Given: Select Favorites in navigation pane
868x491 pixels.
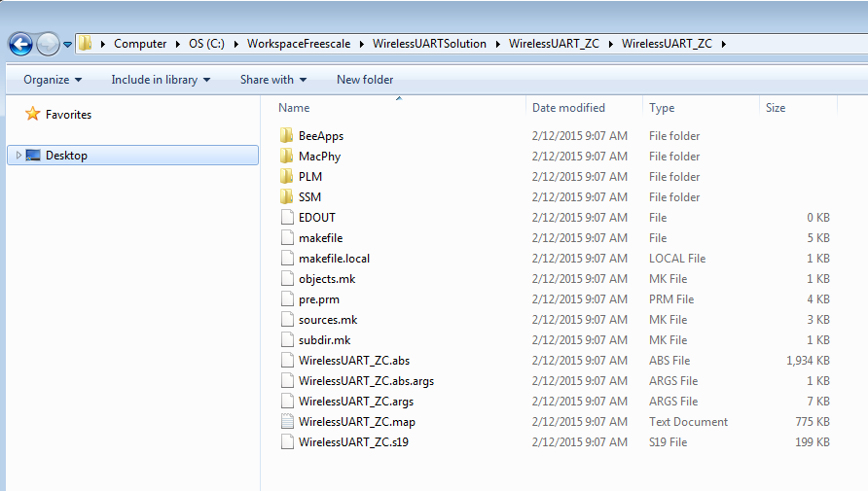Looking at the screenshot, I should point(68,115).
